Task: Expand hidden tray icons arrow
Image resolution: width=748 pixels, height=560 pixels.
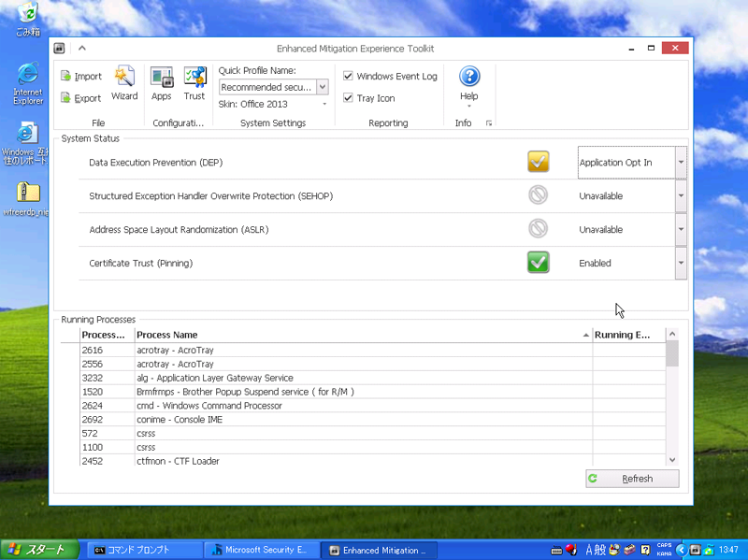Action: click(x=682, y=550)
